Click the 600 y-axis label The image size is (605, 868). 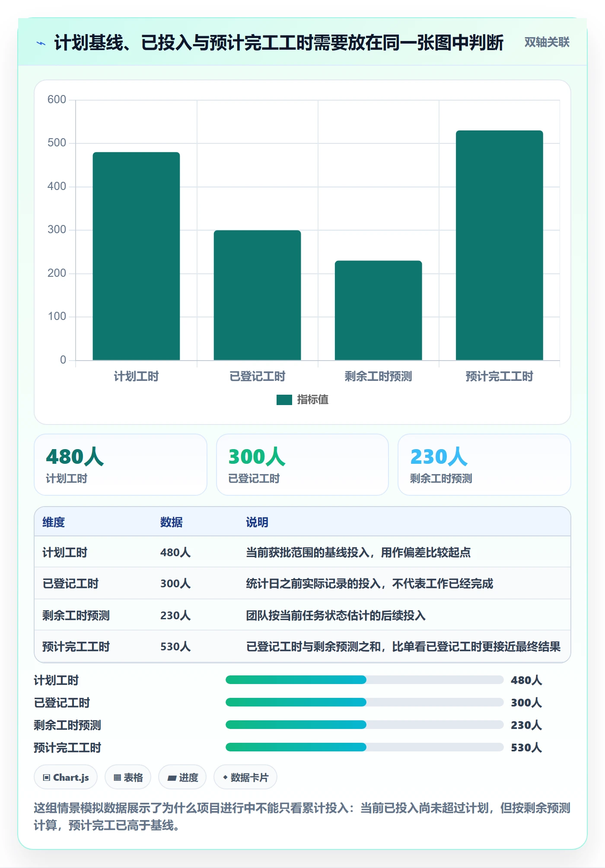point(57,100)
